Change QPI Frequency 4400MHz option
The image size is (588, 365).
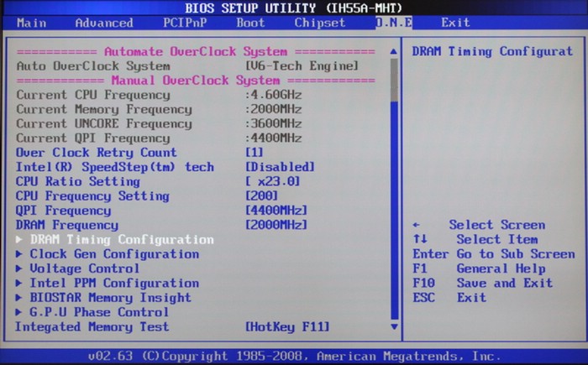click(276, 211)
